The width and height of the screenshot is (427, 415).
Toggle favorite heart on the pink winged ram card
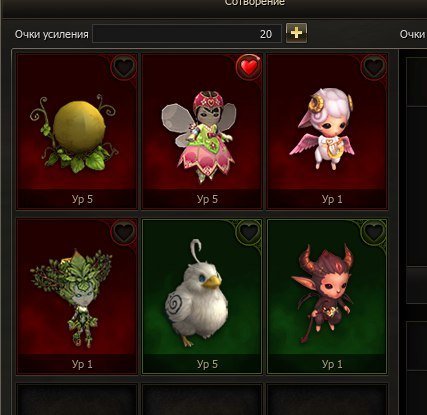point(374,67)
